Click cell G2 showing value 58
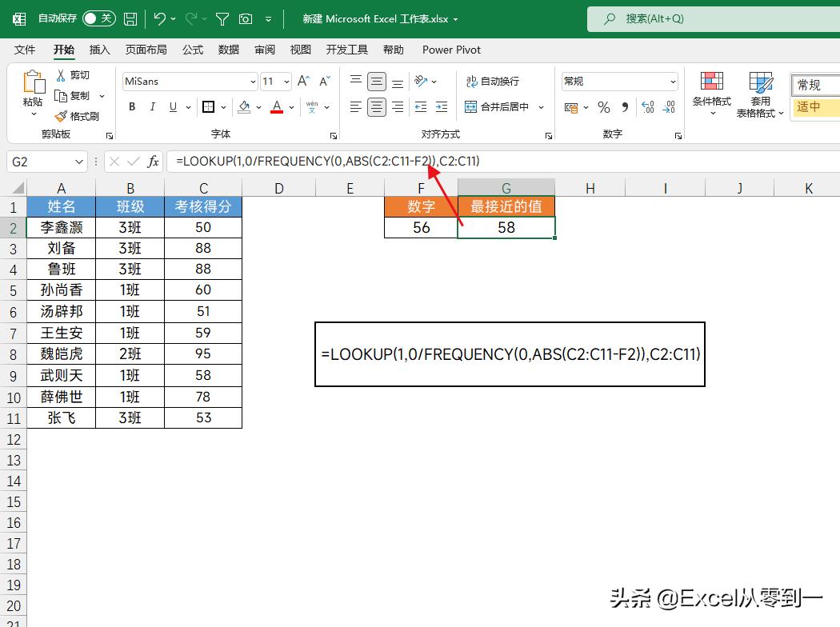This screenshot has width=840, height=627. [x=506, y=227]
